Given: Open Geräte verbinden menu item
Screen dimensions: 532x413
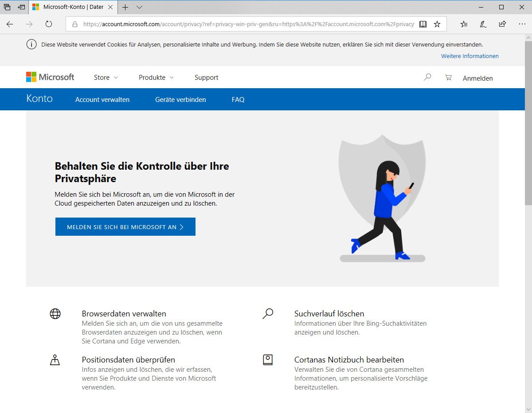Looking at the screenshot, I should coord(180,100).
